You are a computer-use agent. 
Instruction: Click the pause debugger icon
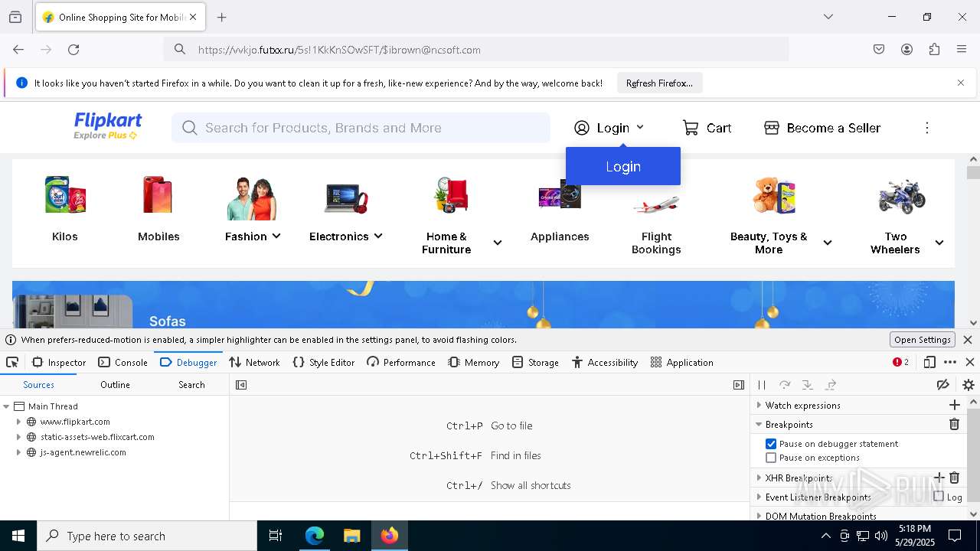[762, 385]
